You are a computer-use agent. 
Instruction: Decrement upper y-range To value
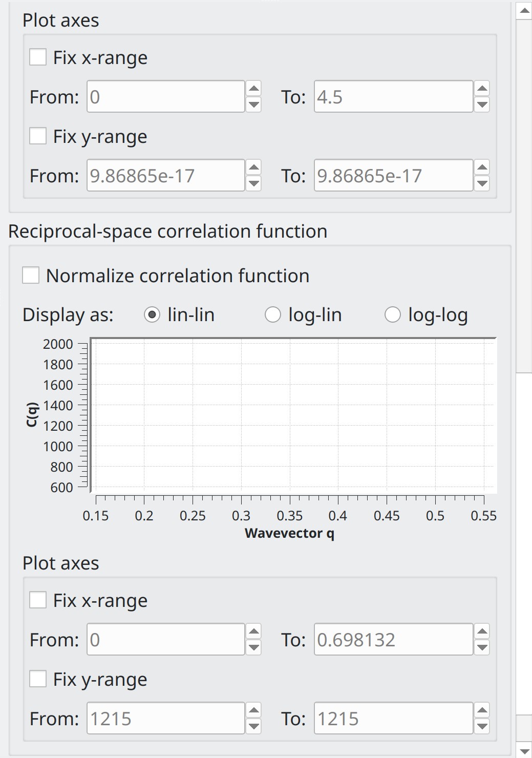tap(482, 183)
